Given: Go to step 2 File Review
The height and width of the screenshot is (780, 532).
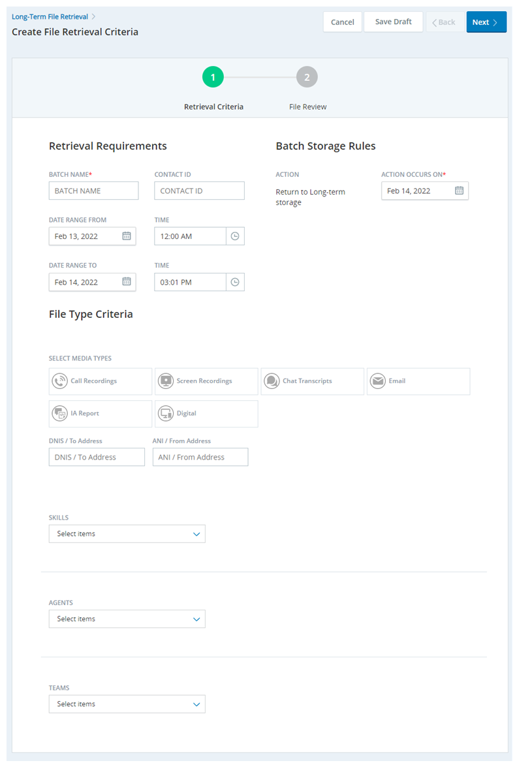Looking at the screenshot, I should coord(307,77).
